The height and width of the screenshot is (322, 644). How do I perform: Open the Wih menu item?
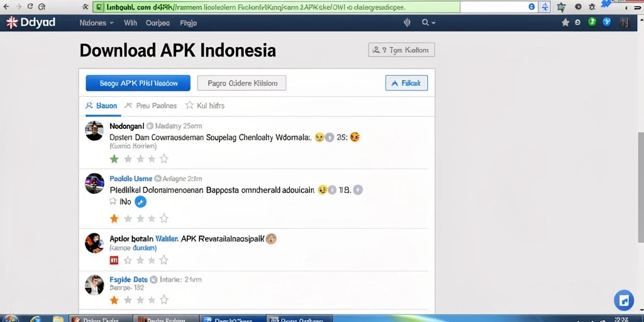(130, 23)
